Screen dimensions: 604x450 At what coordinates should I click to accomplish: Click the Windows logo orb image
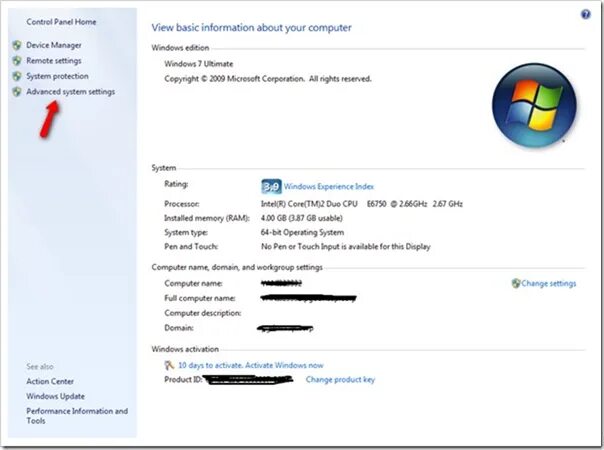tap(534, 105)
